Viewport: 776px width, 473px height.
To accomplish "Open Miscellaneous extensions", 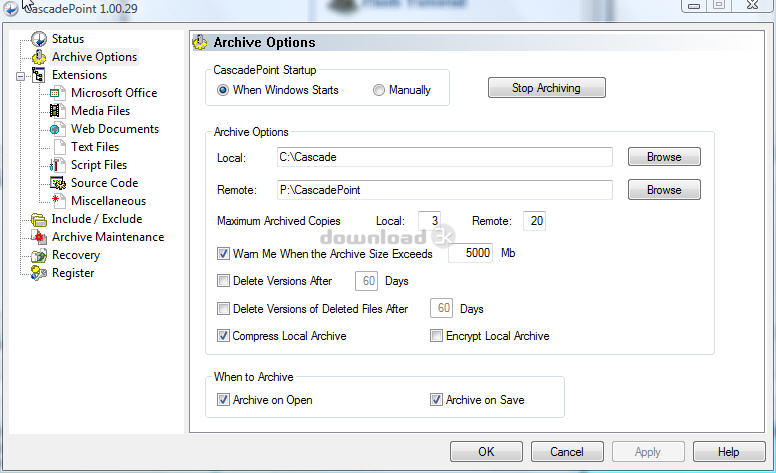I will (108, 201).
